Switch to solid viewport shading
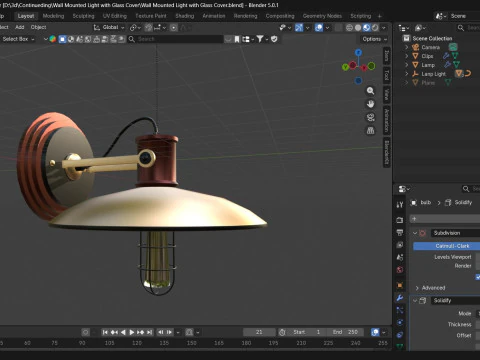The width and height of the screenshot is (480, 360). 358,27
